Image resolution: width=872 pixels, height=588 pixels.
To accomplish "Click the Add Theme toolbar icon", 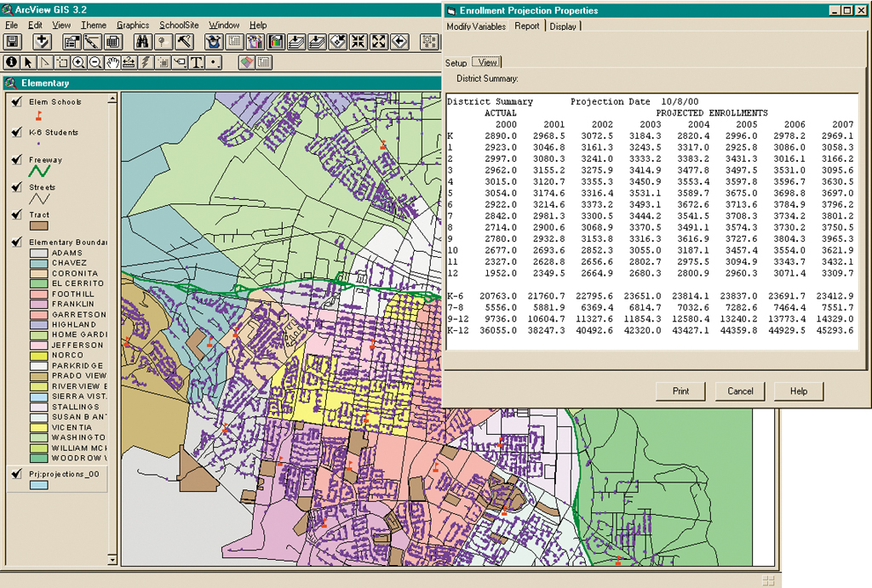I will tap(42, 42).
